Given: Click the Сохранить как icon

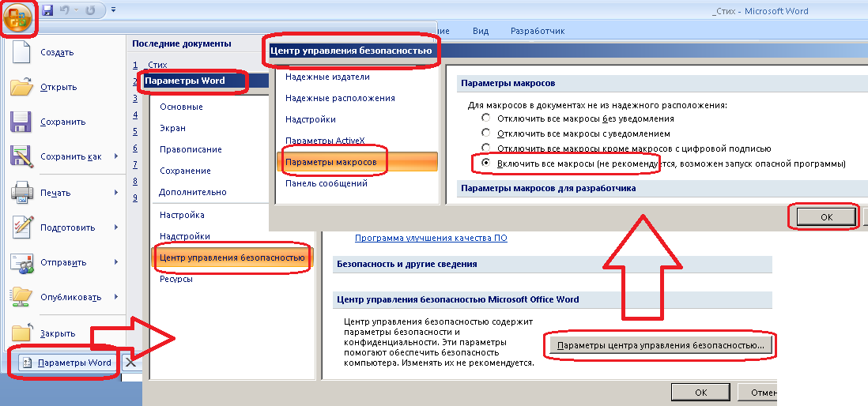Looking at the screenshot, I should tap(21, 156).
